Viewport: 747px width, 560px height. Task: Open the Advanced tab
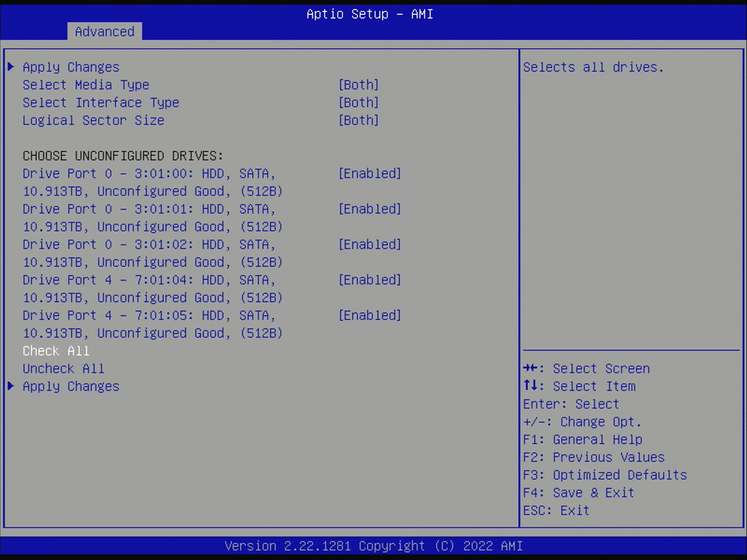pyautogui.click(x=104, y=32)
